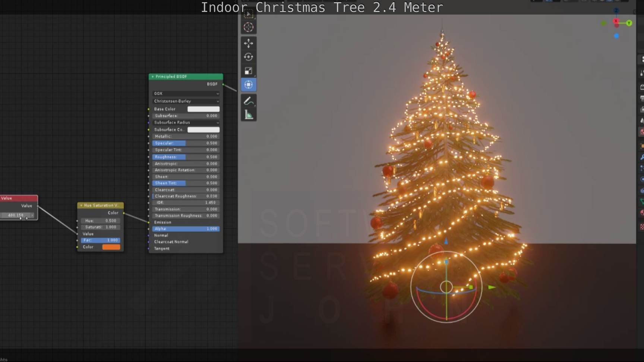Click the green scale cube handle on gizmo

tap(471, 287)
